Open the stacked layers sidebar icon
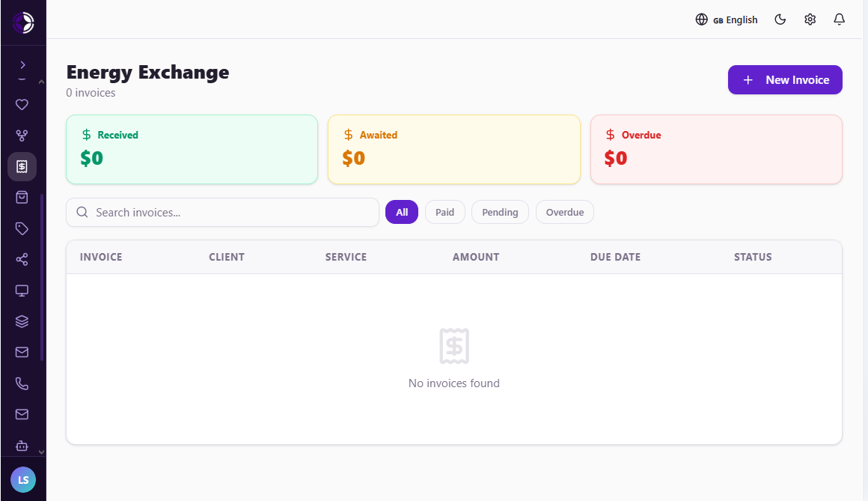This screenshot has width=868, height=501. pos(22,321)
